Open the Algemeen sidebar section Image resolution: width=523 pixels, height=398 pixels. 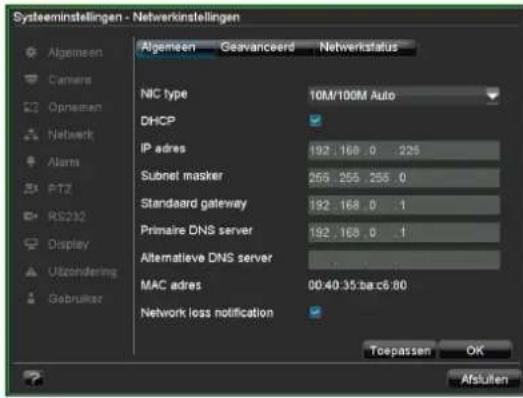click(x=75, y=53)
